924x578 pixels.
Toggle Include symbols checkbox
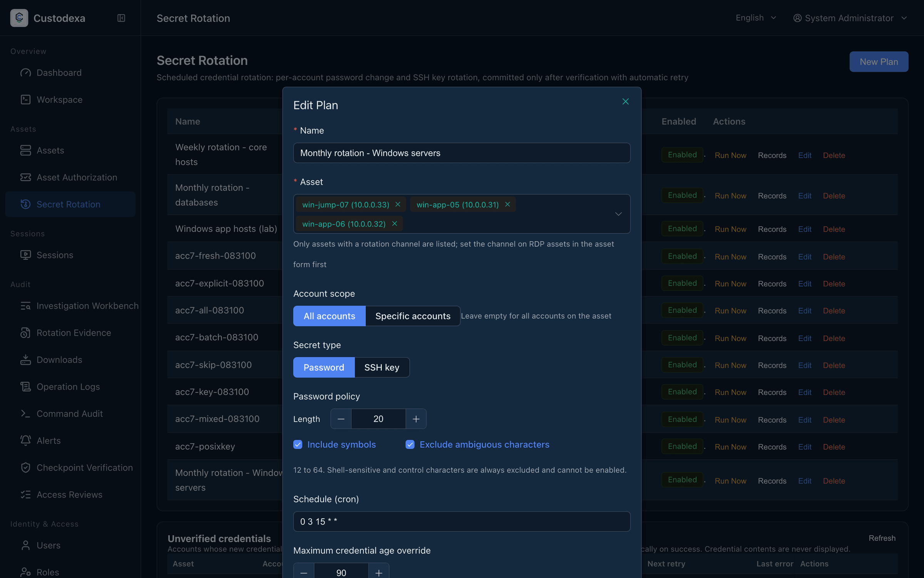[x=298, y=444]
